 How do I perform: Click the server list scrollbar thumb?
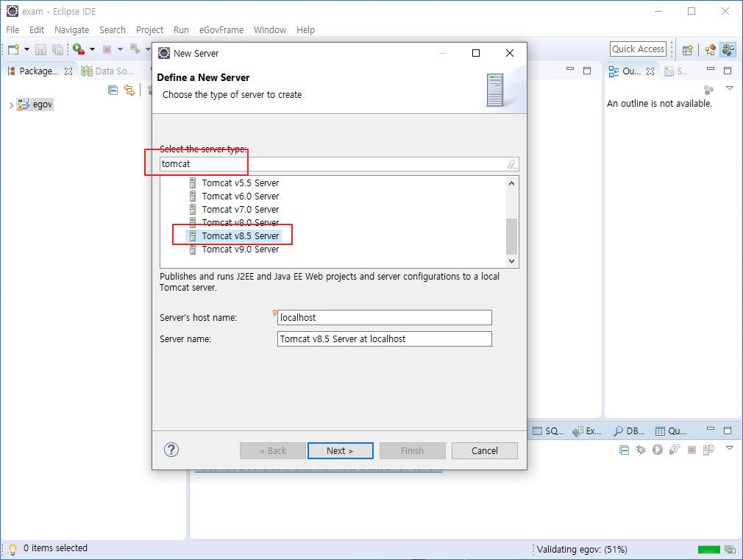pos(512,236)
